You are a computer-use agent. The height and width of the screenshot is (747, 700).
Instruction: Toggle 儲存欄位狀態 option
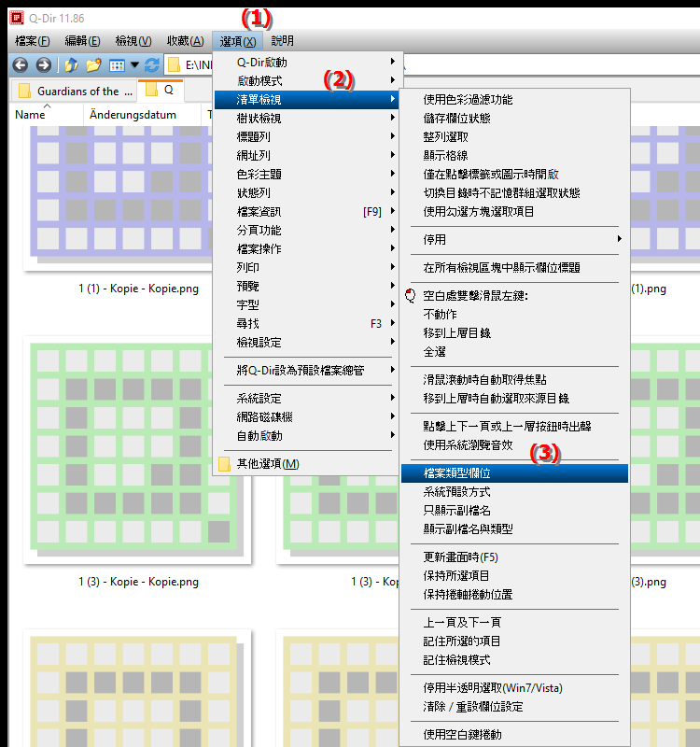tap(515, 119)
